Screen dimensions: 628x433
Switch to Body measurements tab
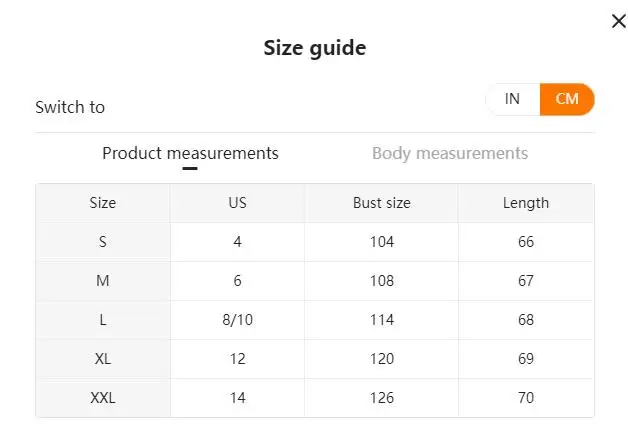tap(450, 153)
